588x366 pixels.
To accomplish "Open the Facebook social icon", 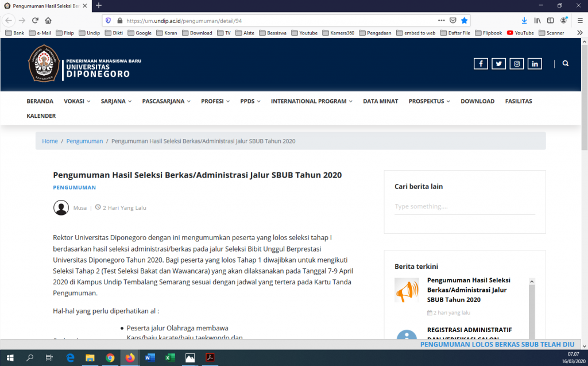I will (481, 64).
